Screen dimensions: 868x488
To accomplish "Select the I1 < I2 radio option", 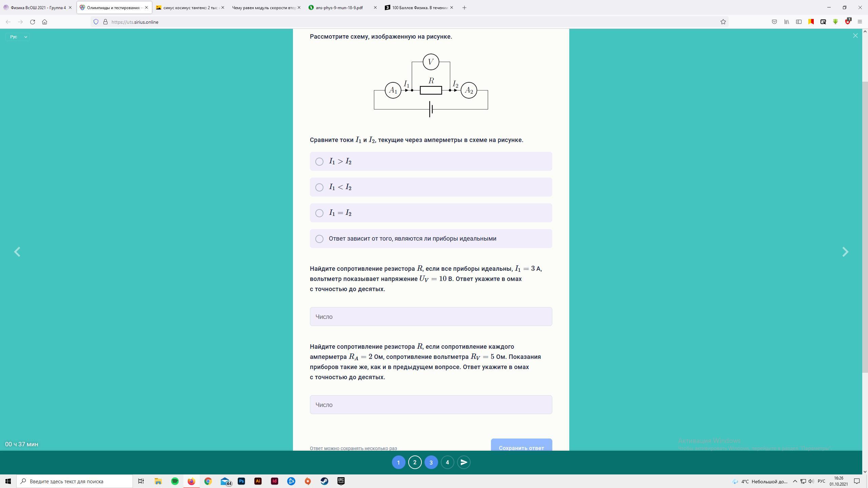I will coord(431,187).
